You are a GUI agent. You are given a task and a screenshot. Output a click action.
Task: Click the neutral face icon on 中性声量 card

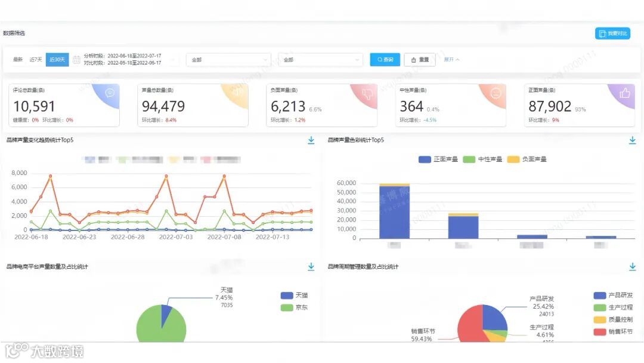coord(496,93)
